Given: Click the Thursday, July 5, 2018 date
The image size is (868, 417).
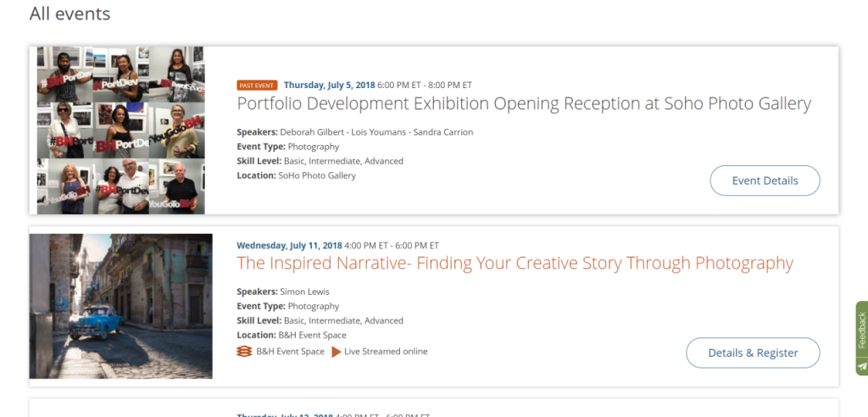Looking at the screenshot, I should [329, 86].
